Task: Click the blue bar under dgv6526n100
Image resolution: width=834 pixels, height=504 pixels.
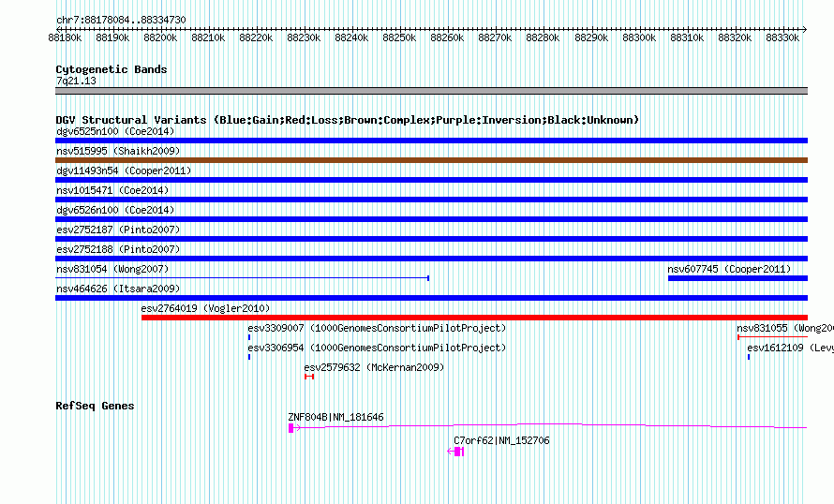Action: 431,219
